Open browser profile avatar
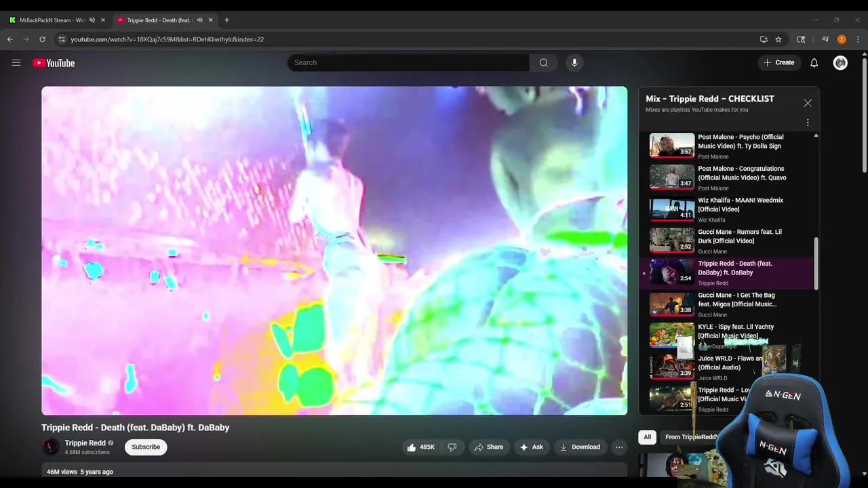This screenshot has width=868, height=488. click(842, 39)
